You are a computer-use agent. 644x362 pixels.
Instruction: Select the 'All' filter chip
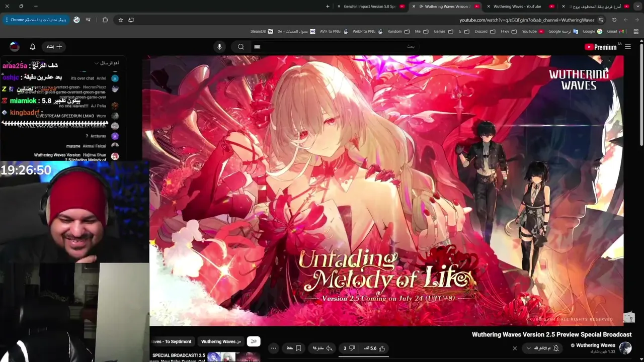click(254, 341)
